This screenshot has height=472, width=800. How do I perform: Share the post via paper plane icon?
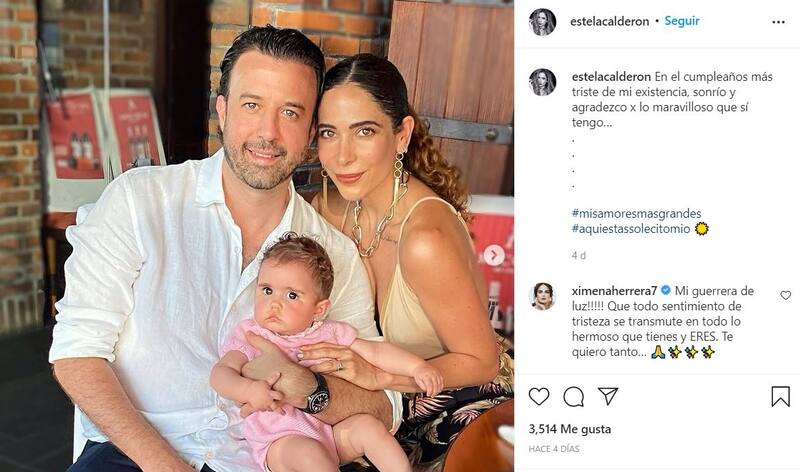click(x=608, y=396)
